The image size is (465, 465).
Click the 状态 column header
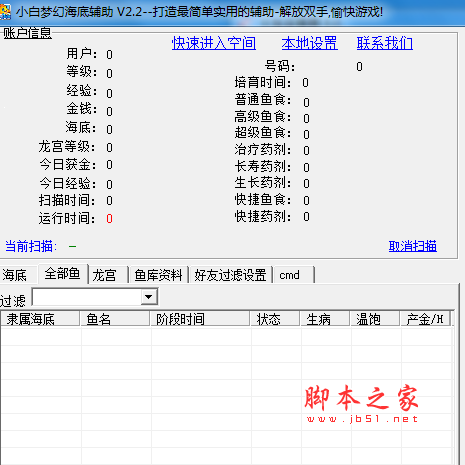pos(275,319)
